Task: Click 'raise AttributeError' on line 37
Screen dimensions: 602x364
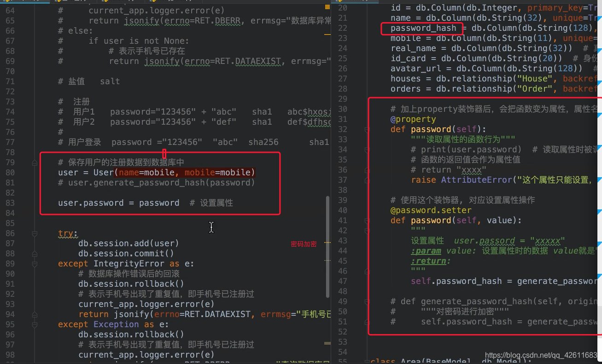Action: pos(462,180)
